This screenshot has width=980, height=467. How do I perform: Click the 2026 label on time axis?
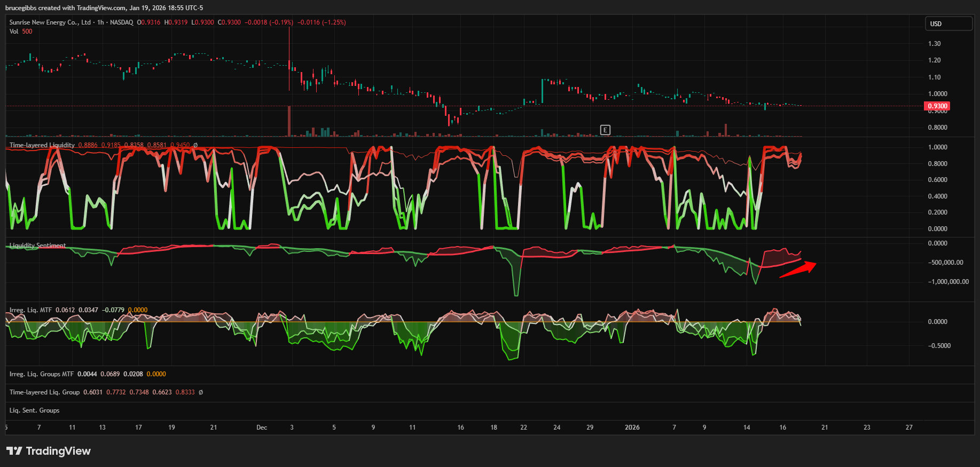pos(632,428)
